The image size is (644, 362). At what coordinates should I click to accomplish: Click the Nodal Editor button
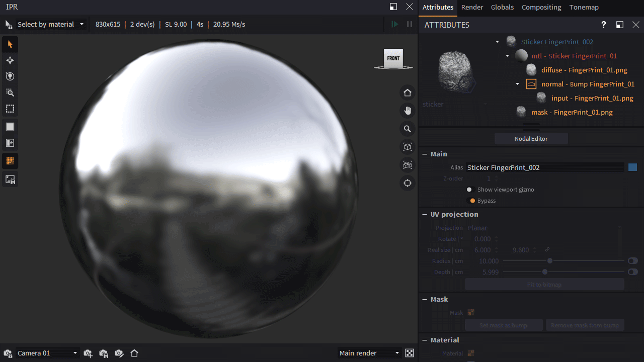pos(531,139)
